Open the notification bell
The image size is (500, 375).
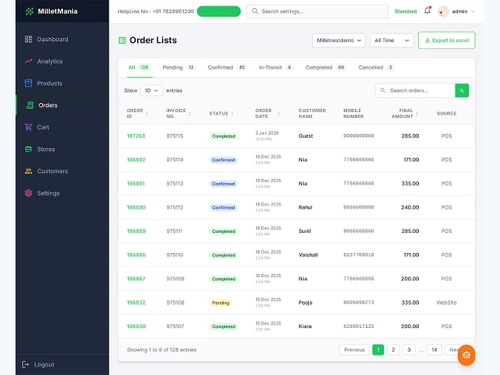click(x=427, y=11)
